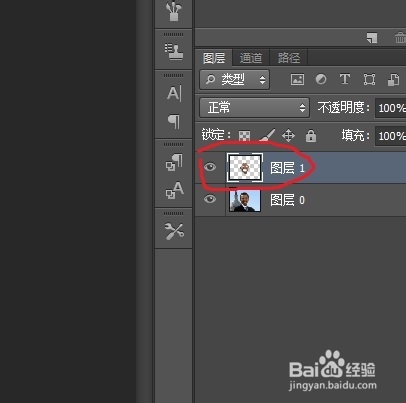This screenshot has height=403, width=406.
Task: Open the Paragraph panel icon
Action: pyautogui.click(x=174, y=121)
